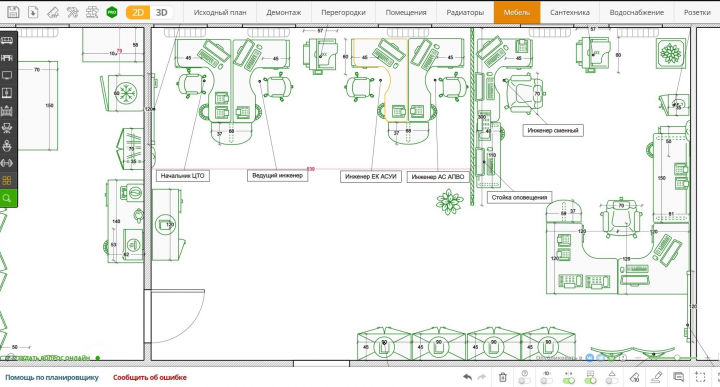Open the Радиаторы tab

465,12
